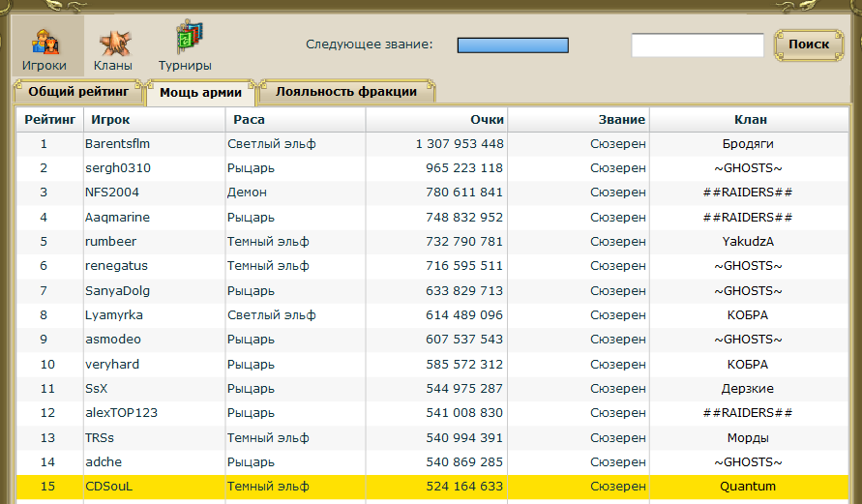Open player NFS2004 in the list
The width and height of the screenshot is (862, 504).
coord(112,193)
